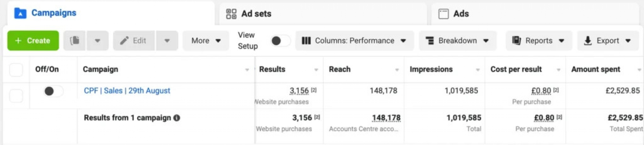
Task: Open the dropdown arrow beside the duplicate button
Action: pos(97,41)
